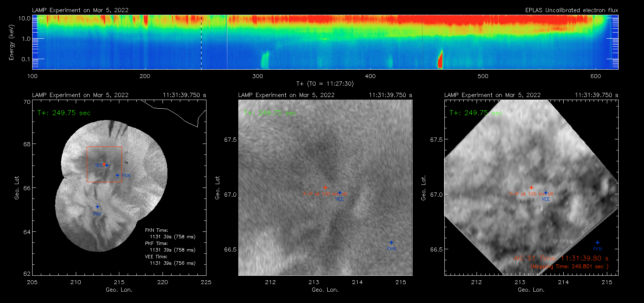Click the '10.0' energy tick label
The width and height of the screenshot is (644, 303).
click(x=25, y=18)
